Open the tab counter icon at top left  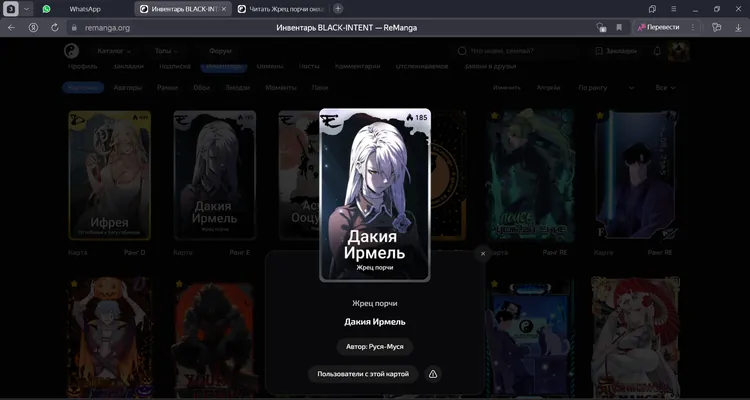(x=11, y=9)
